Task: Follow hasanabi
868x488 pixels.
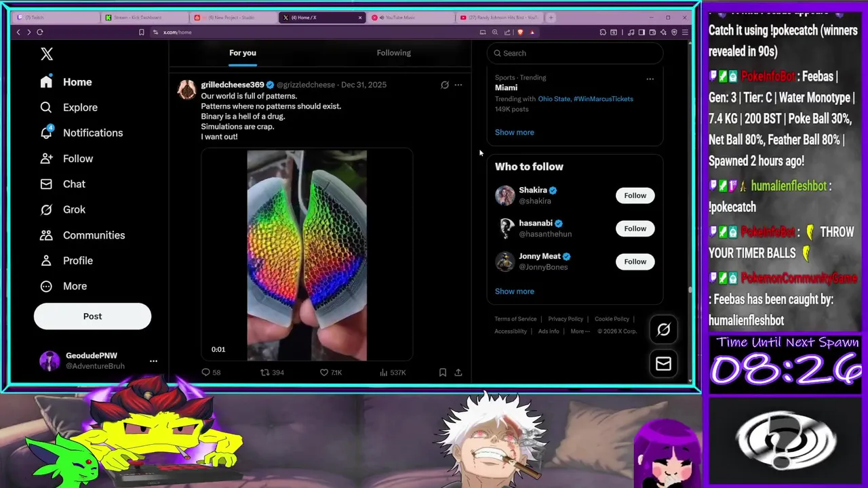Action: coord(635,228)
